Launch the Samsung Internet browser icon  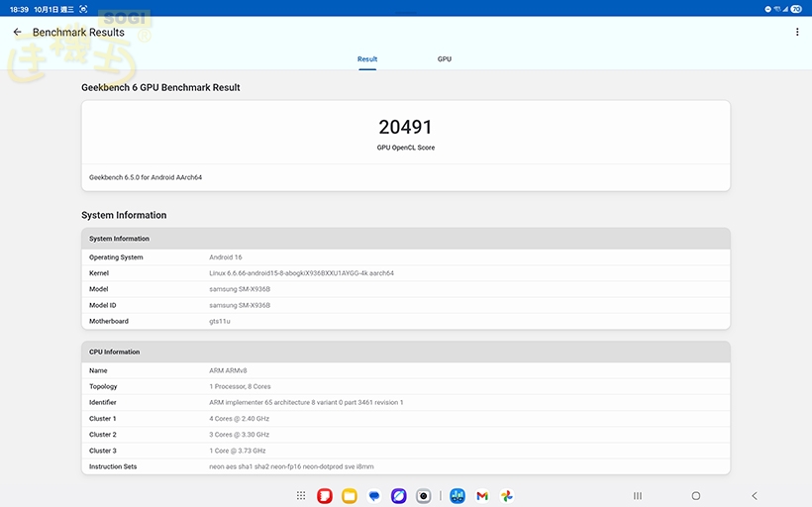point(399,496)
